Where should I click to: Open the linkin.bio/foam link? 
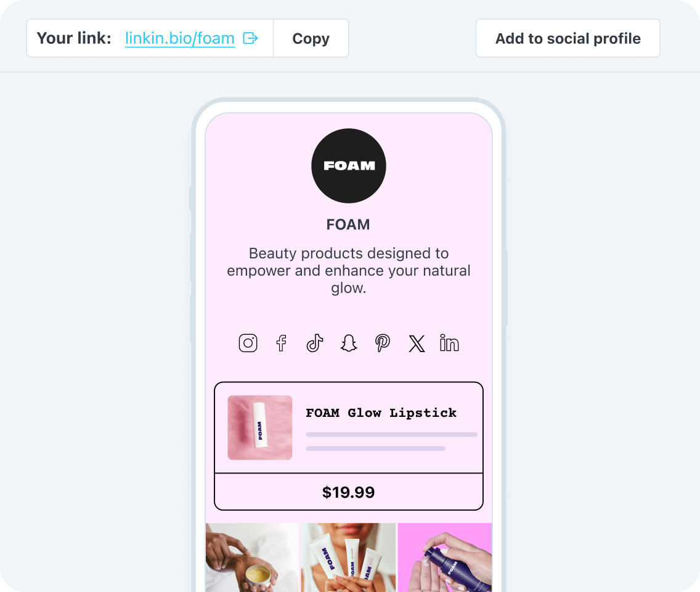click(180, 38)
